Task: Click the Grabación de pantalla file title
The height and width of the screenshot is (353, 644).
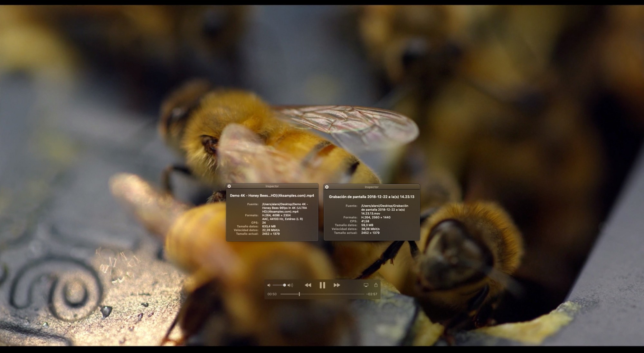Action: coord(371,196)
